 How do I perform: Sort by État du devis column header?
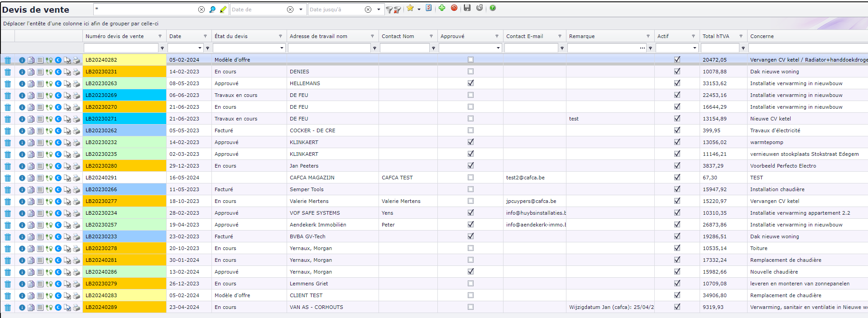(x=231, y=36)
